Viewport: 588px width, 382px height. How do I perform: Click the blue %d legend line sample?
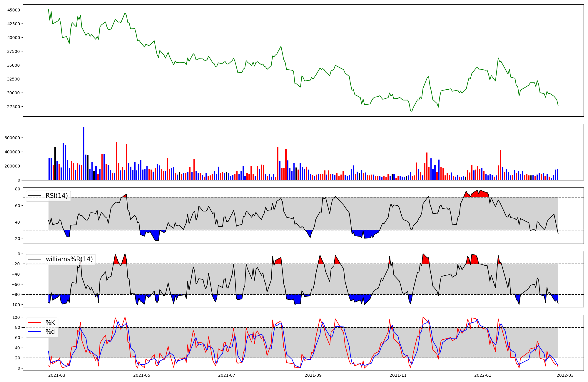coord(34,332)
